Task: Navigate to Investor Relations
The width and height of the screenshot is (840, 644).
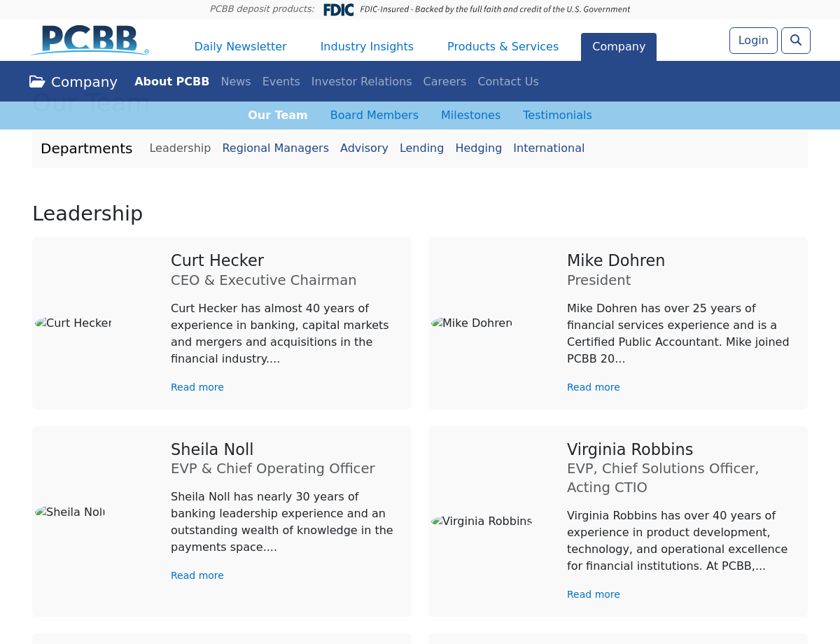Action: click(361, 82)
